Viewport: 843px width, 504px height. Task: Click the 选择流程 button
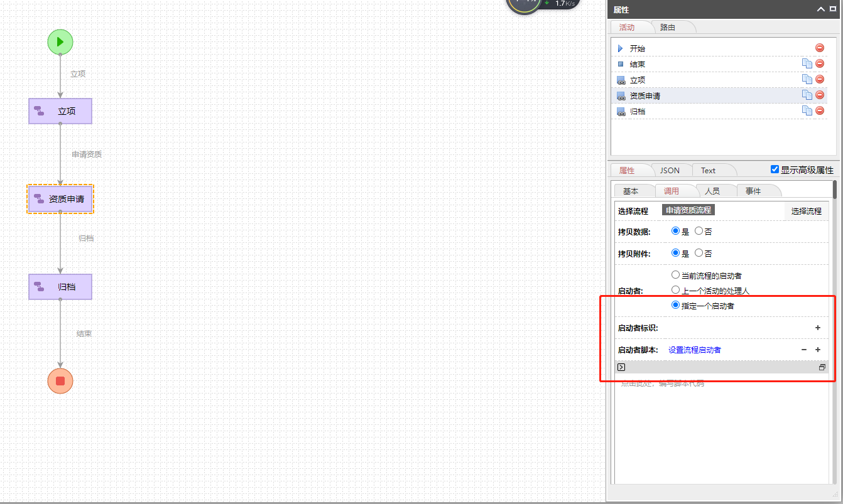[807, 211]
